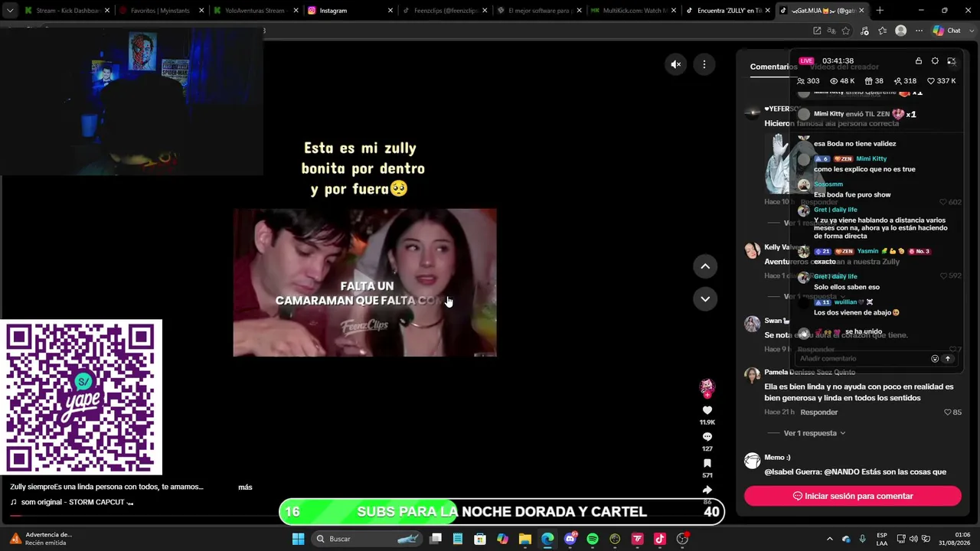Open emoji picker in live chat input
Viewport: 980px width, 551px height.
point(935,358)
